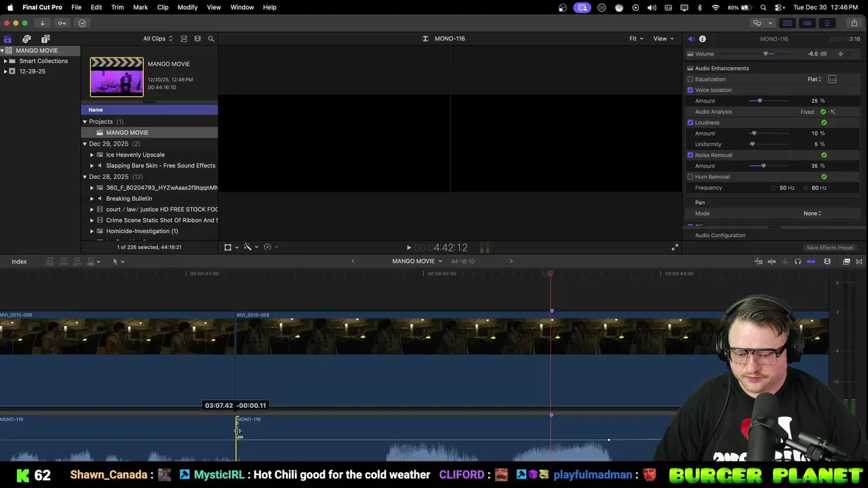Open the equalizer controls icon
The image size is (868, 488).
pos(832,79)
